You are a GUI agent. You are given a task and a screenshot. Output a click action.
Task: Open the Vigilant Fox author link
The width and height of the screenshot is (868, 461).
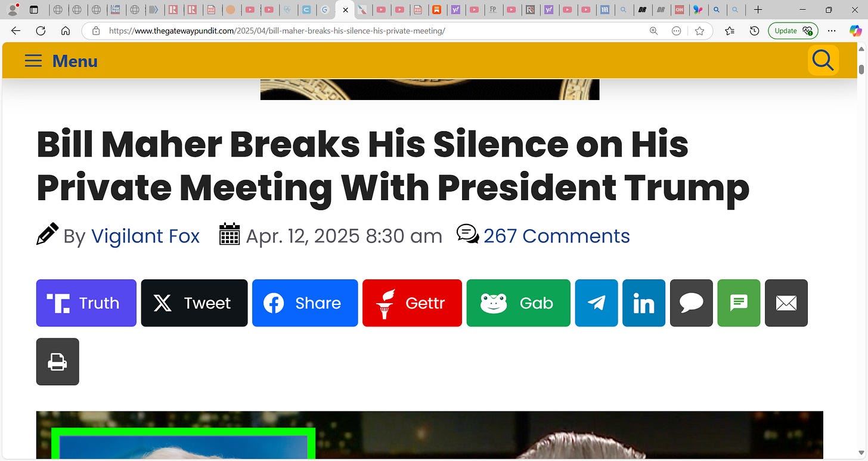point(145,236)
